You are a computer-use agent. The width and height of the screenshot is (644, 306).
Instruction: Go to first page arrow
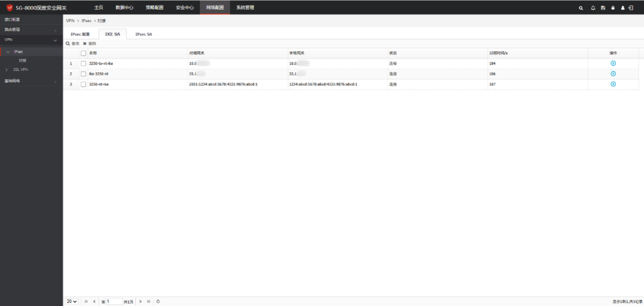(86, 301)
